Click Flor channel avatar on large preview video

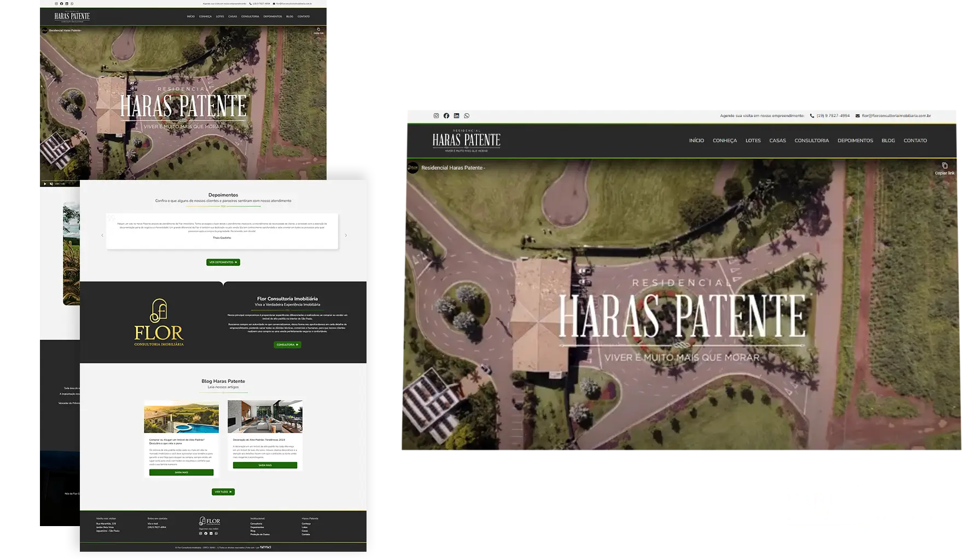[x=413, y=167]
